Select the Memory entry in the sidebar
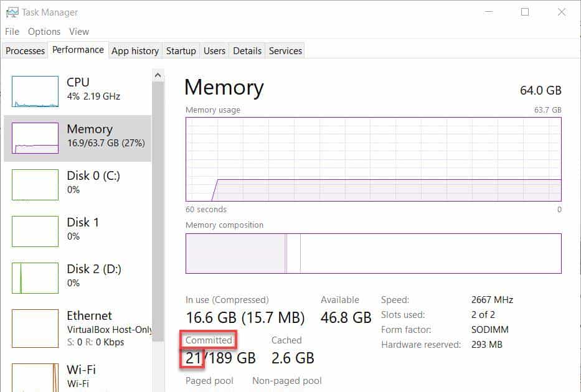This screenshot has width=581, height=392. tap(78, 137)
